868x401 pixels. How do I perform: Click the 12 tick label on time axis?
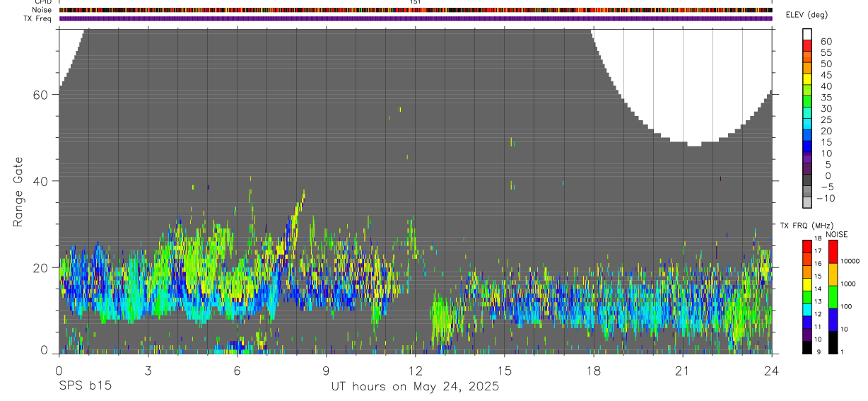(415, 370)
